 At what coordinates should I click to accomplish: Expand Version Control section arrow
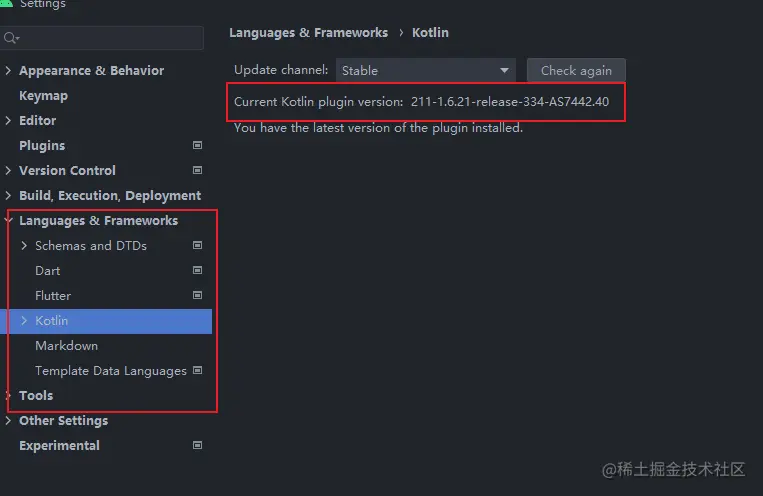tap(8, 170)
